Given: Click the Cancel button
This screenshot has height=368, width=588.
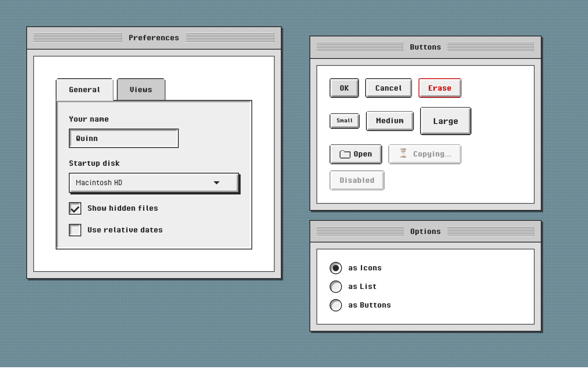Looking at the screenshot, I should pos(388,88).
